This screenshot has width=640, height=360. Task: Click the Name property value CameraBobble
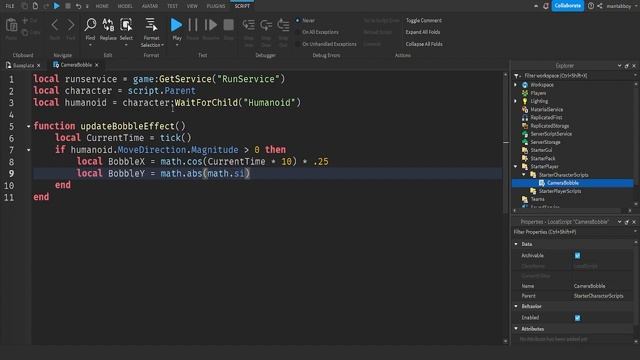pyautogui.click(x=589, y=286)
